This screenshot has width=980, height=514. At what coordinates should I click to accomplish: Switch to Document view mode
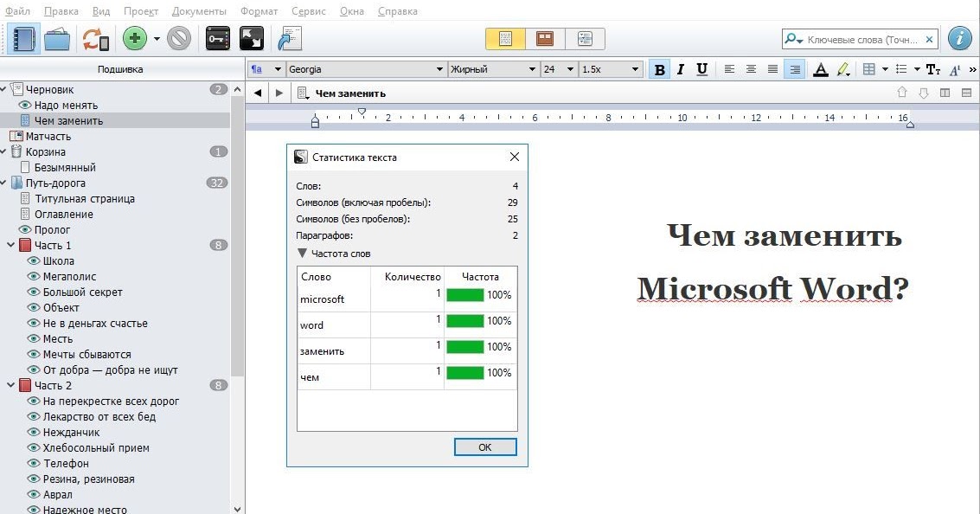[506, 39]
